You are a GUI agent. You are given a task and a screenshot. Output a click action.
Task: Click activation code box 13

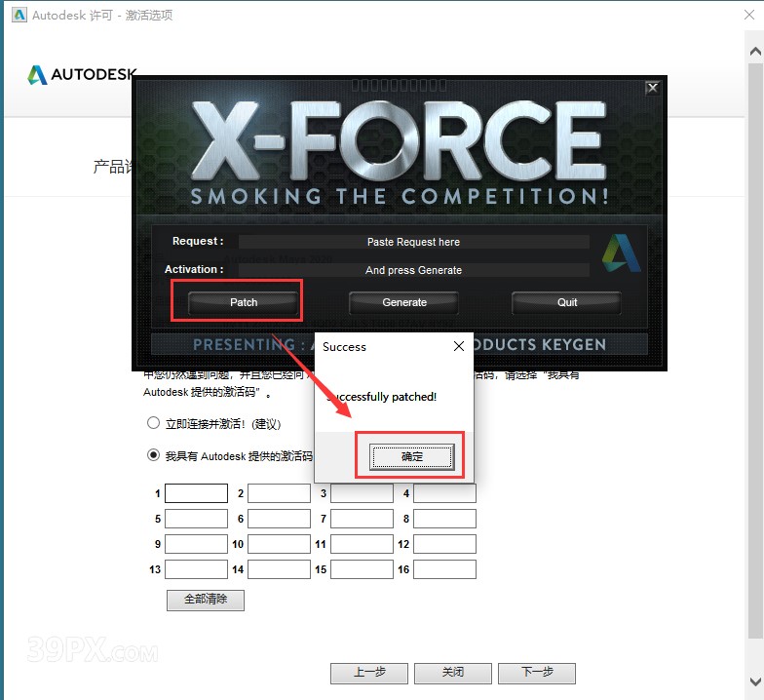click(x=197, y=569)
